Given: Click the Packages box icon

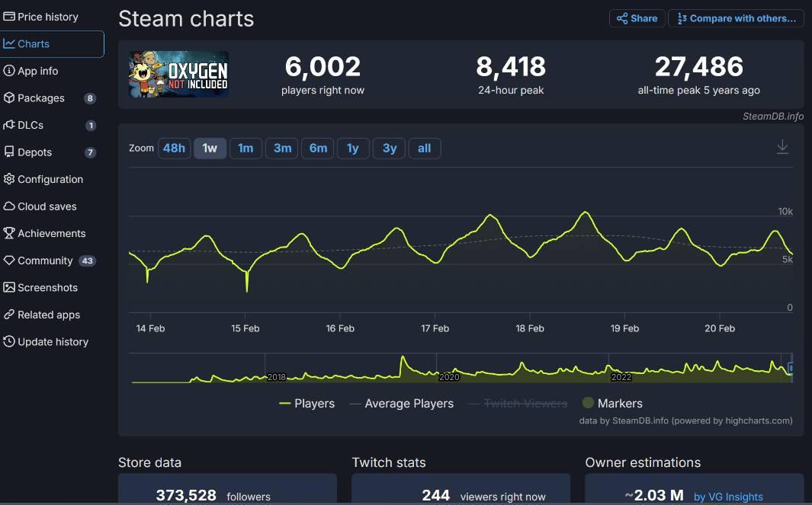Looking at the screenshot, I should 9,97.
